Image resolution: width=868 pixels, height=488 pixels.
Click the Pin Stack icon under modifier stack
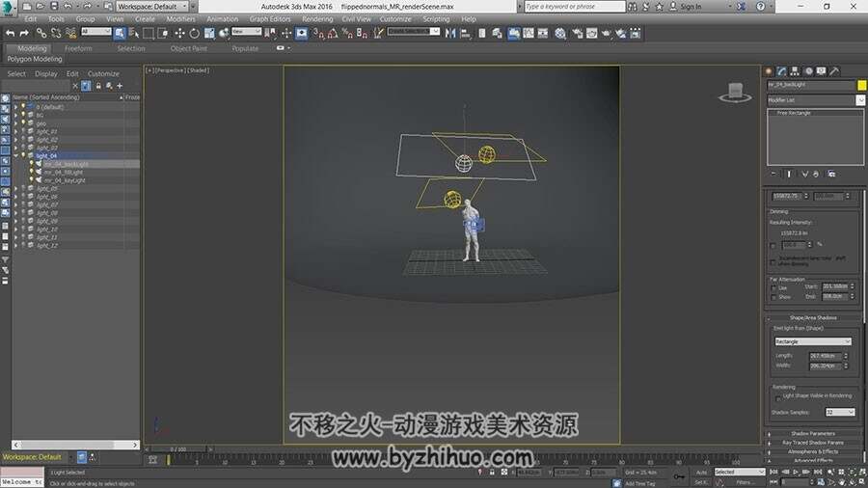(x=773, y=174)
